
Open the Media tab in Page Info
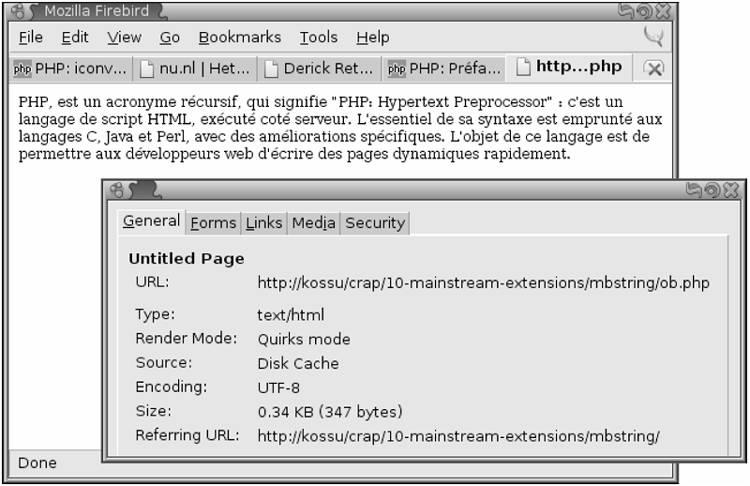click(313, 223)
